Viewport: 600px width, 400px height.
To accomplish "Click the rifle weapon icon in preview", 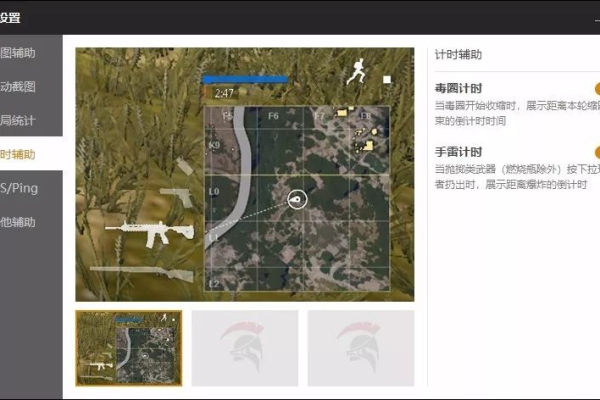I will (150, 234).
